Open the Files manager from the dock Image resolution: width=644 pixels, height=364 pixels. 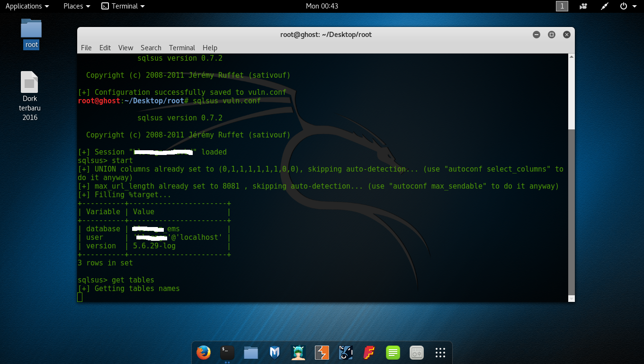(251, 353)
